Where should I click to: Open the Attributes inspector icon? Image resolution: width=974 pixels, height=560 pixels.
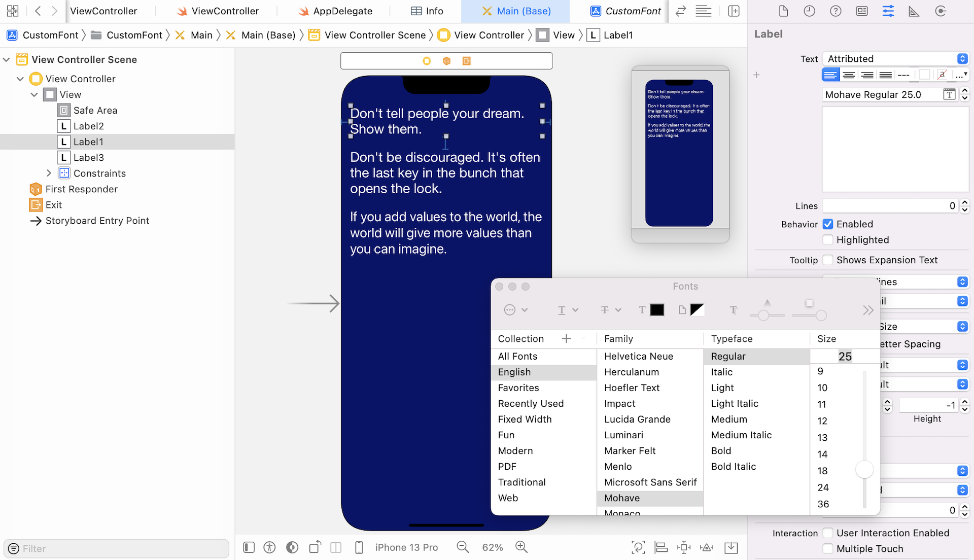tap(888, 11)
